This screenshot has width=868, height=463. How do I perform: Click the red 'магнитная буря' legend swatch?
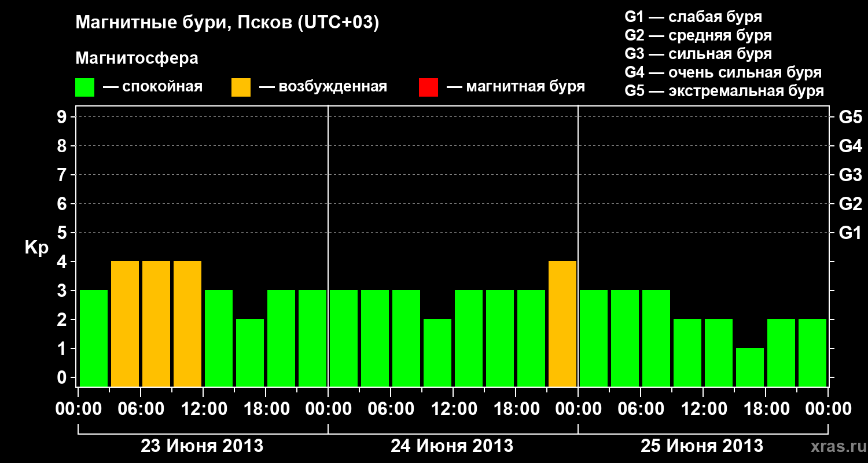(428, 87)
